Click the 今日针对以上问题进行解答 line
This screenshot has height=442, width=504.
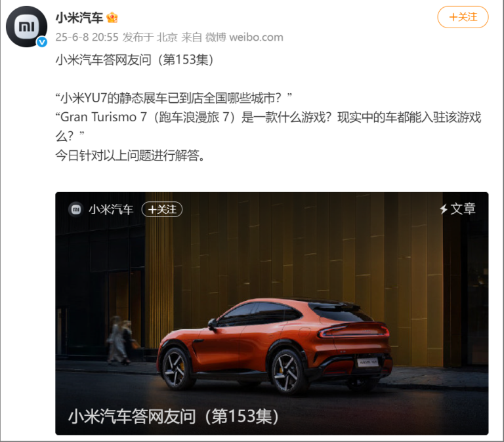[x=130, y=155]
